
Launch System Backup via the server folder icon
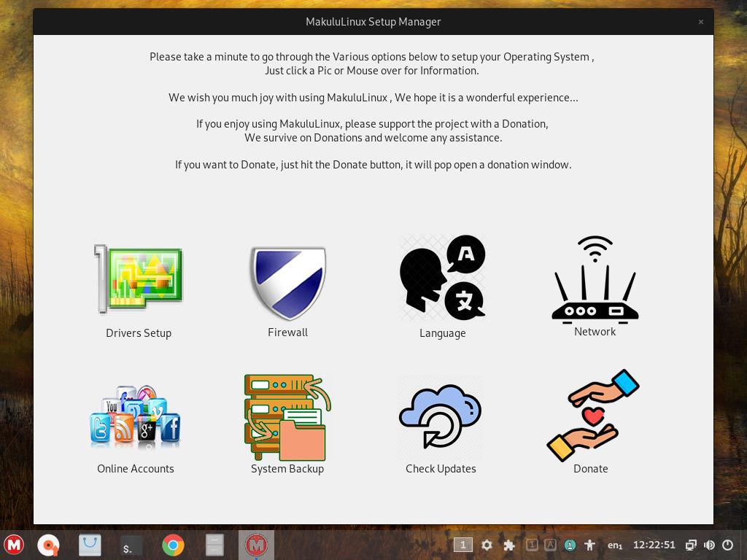tap(287, 418)
